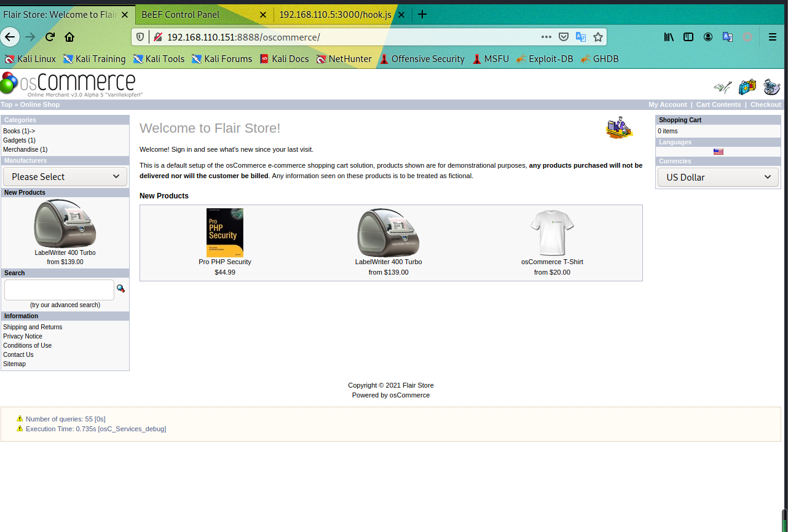Open MSFU bookmark
Screen dimensions: 788x532
pyautogui.click(x=491, y=59)
